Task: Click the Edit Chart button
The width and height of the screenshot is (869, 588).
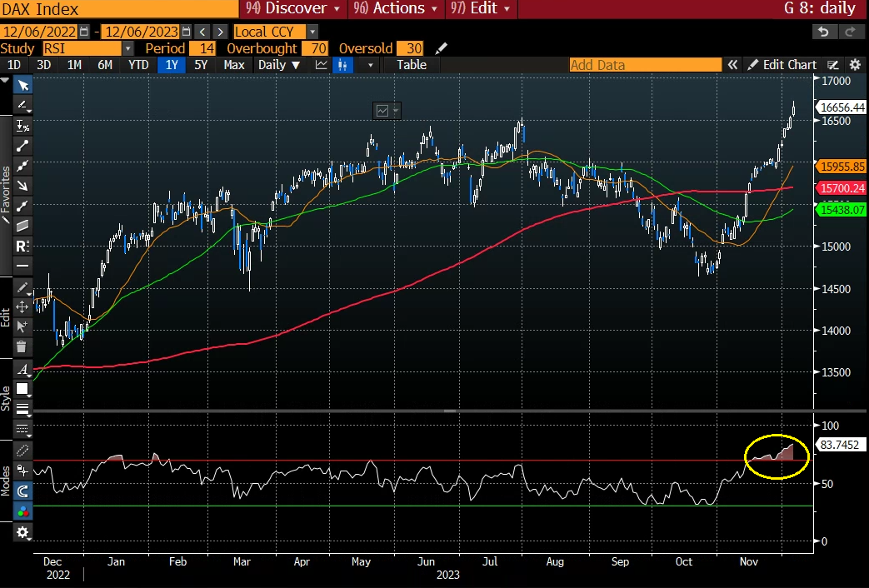Action: point(783,65)
